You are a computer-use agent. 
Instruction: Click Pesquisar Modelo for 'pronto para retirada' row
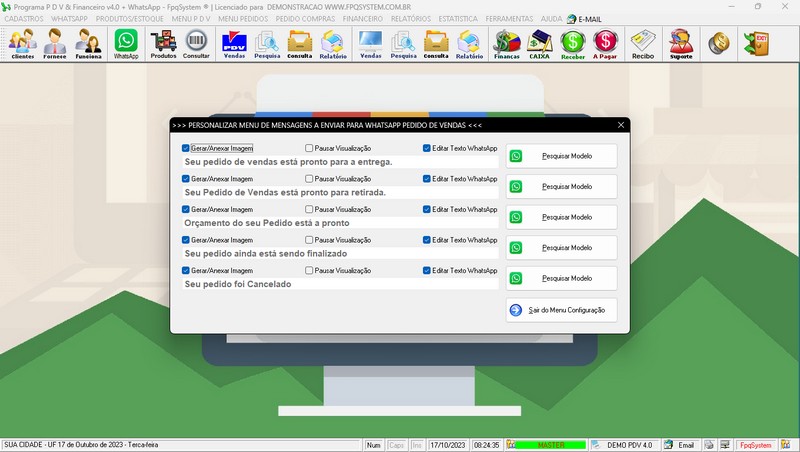[561, 187]
